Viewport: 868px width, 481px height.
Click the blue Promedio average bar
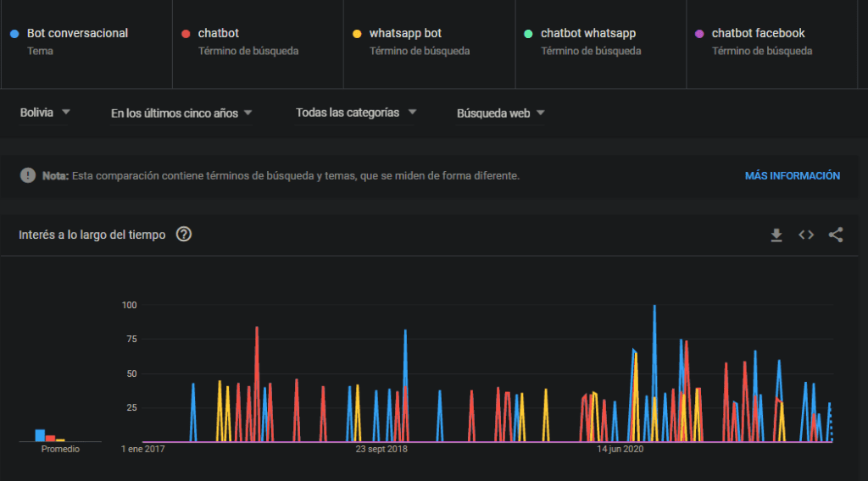(x=40, y=435)
